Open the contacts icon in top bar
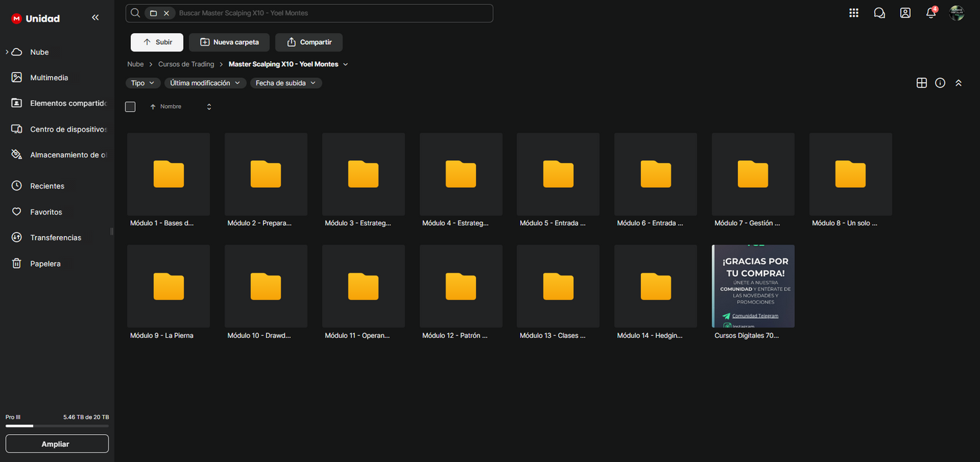This screenshot has width=980, height=462. [905, 13]
